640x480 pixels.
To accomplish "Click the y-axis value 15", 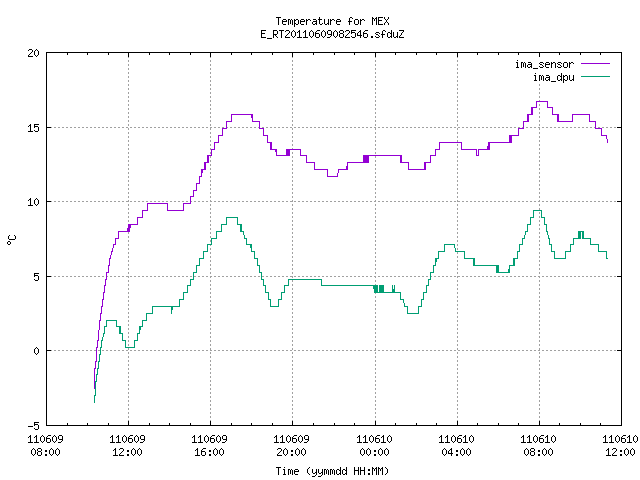I will pos(34,128).
